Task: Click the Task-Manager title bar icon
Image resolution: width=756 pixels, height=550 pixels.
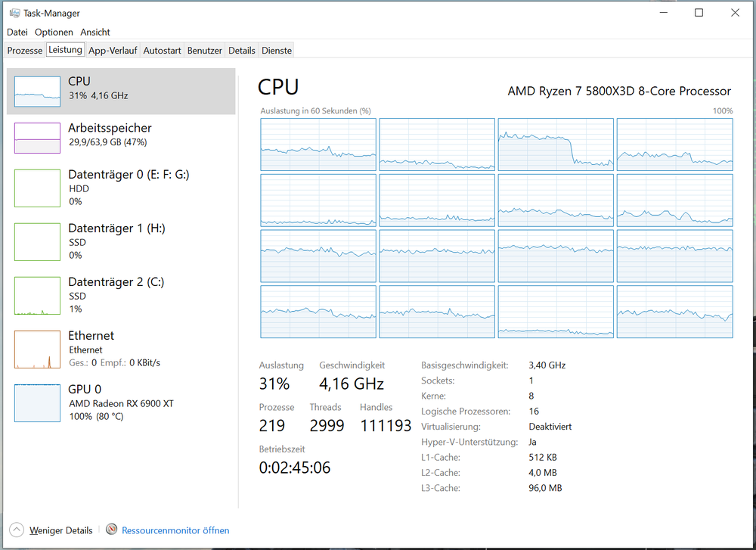Action: (x=13, y=13)
